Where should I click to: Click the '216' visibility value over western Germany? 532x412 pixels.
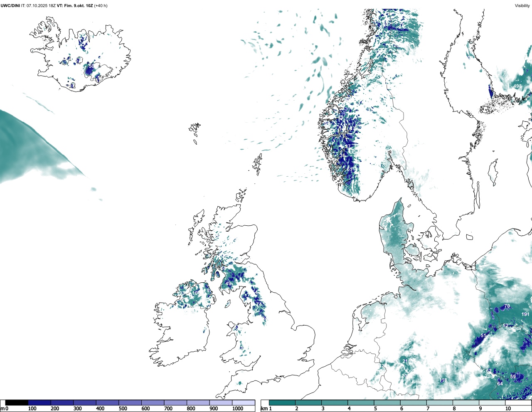tap(406, 362)
